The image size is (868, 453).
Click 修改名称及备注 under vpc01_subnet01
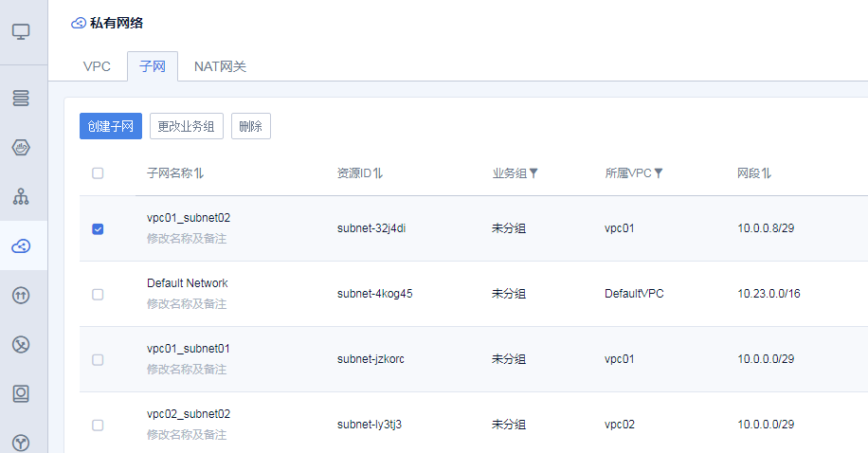coord(187,370)
